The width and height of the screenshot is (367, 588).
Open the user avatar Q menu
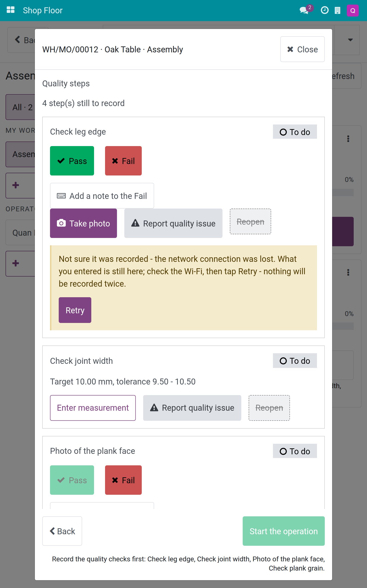tap(353, 10)
